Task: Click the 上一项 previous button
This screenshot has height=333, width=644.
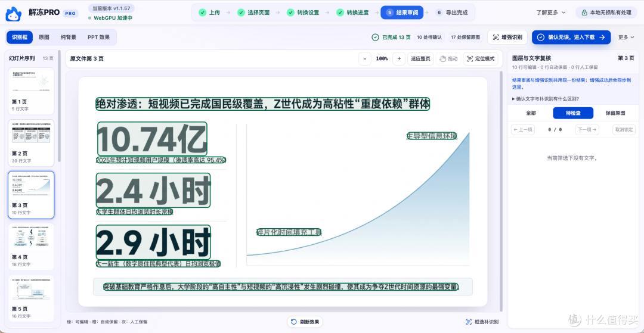Action: (523, 130)
